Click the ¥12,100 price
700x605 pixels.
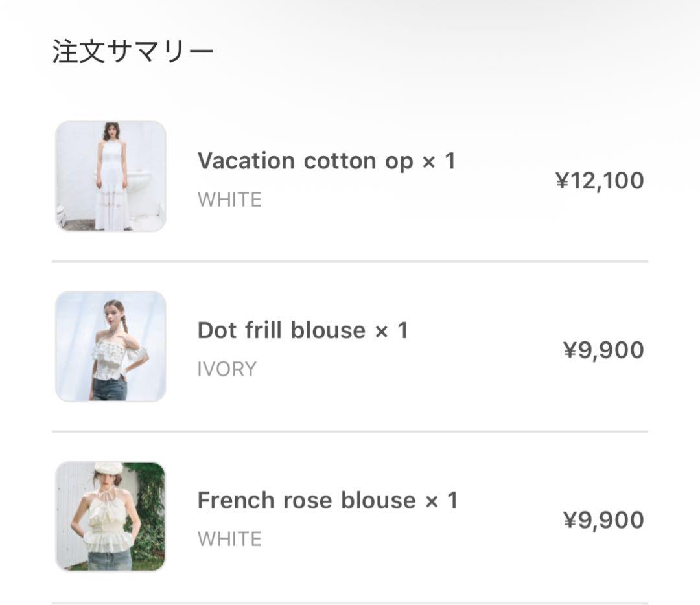[600, 181]
